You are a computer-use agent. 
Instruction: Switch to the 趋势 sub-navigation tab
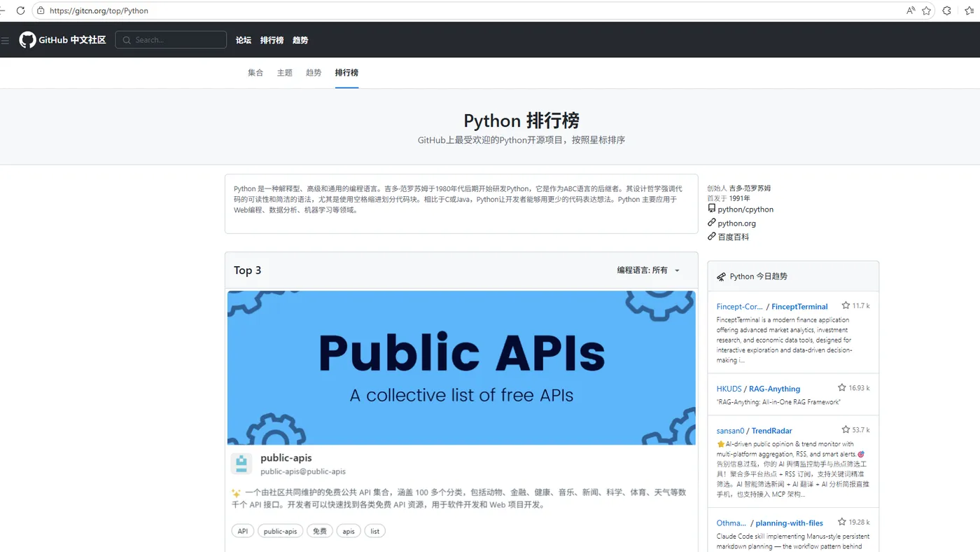pos(314,73)
